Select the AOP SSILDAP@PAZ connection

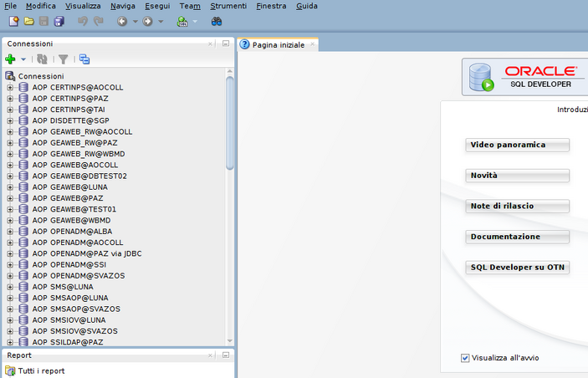pyautogui.click(x=68, y=342)
